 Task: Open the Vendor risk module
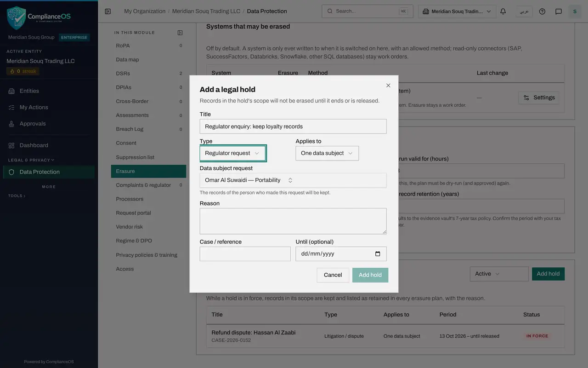[149, 227]
